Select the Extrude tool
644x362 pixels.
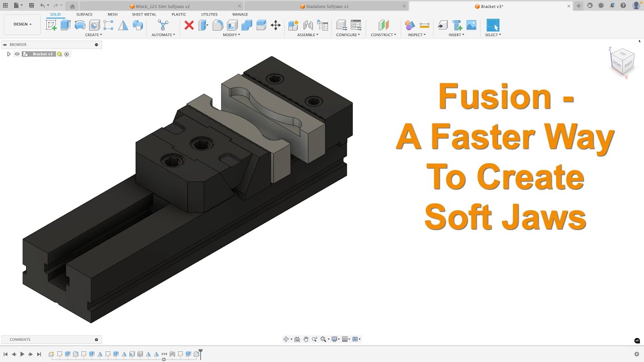click(x=65, y=25)
